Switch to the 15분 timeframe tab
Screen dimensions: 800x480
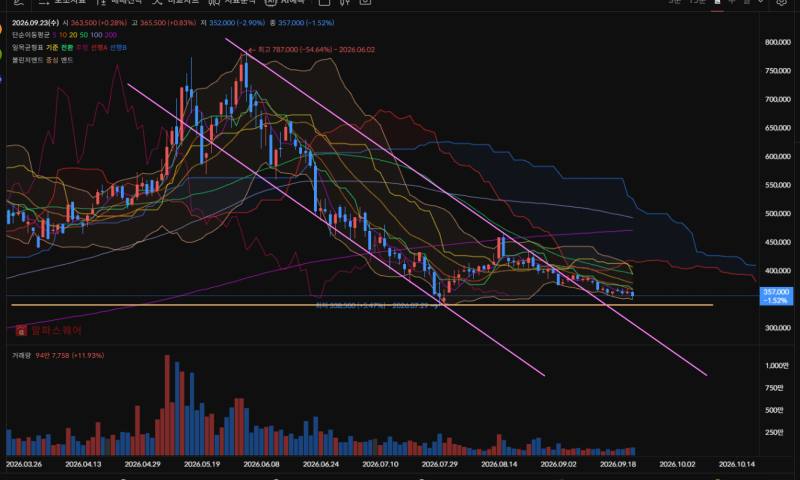point(697,2)
